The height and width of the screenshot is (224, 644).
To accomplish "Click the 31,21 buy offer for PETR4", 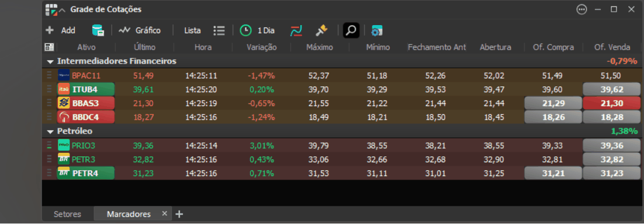I will point(553,173).
